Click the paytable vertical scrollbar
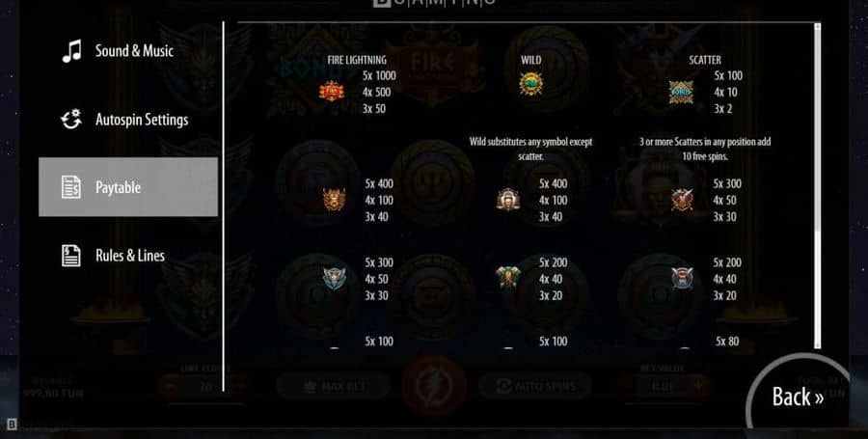868x439 pixels. coord(817,185)
